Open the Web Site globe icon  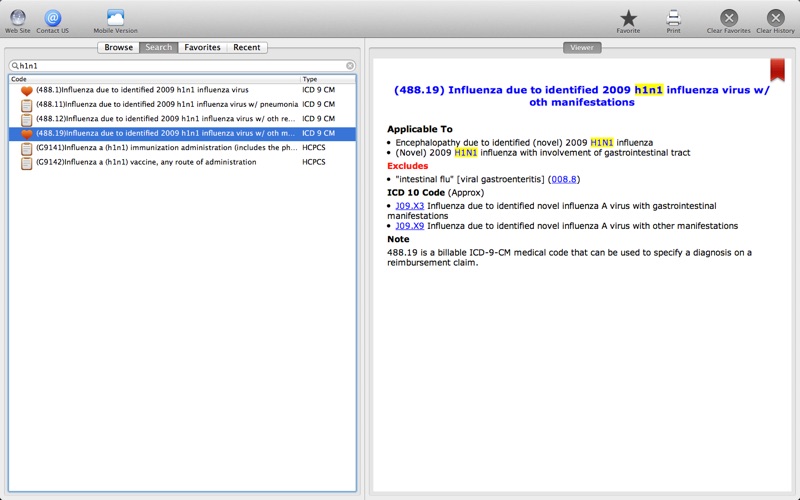[18, 18]
